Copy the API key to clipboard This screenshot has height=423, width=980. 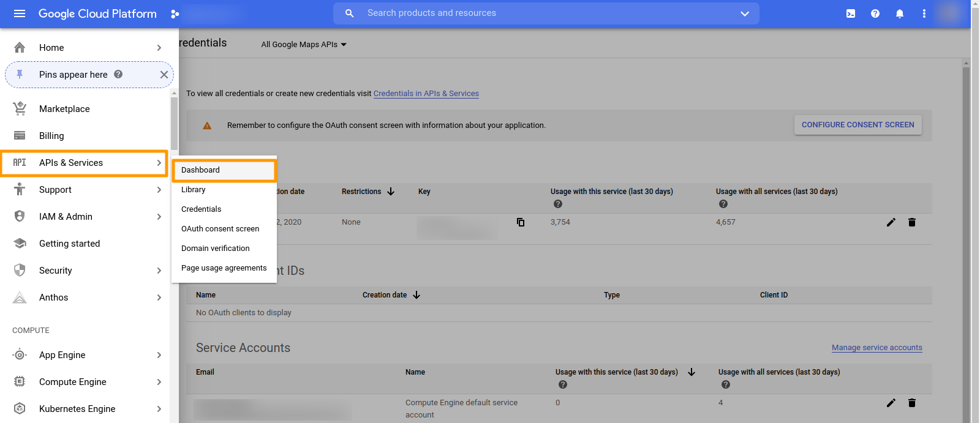tap(521, 222)
